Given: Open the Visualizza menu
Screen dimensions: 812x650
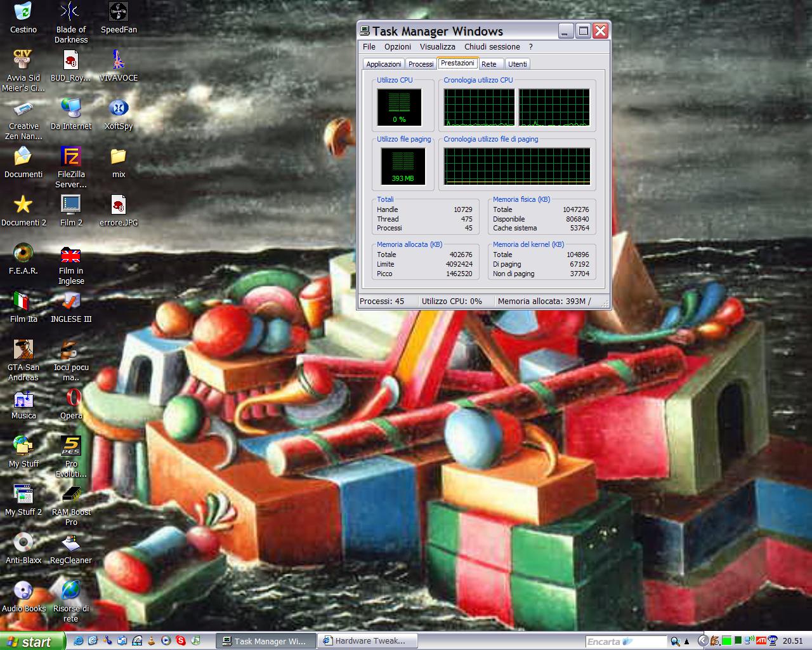Looking at the screenshot, I should coord(438,46).
